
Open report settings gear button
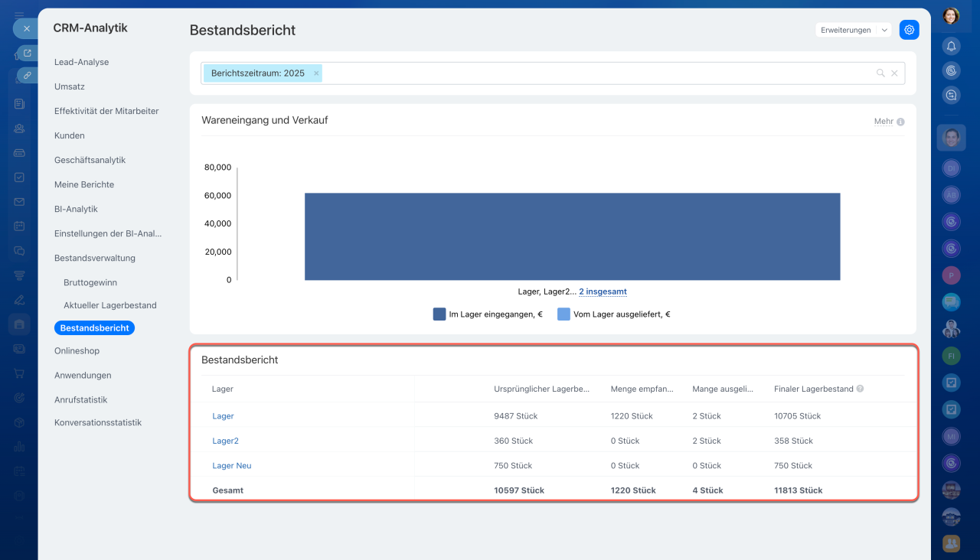(x=909, y=30)
